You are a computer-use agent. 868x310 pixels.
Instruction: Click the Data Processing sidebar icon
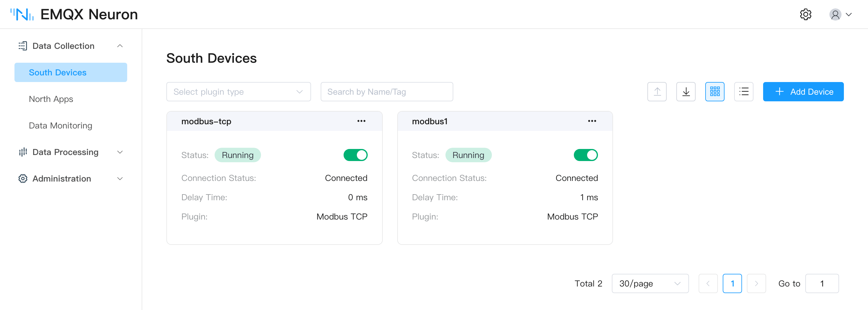pyautogui.click(x=23, y=152)
